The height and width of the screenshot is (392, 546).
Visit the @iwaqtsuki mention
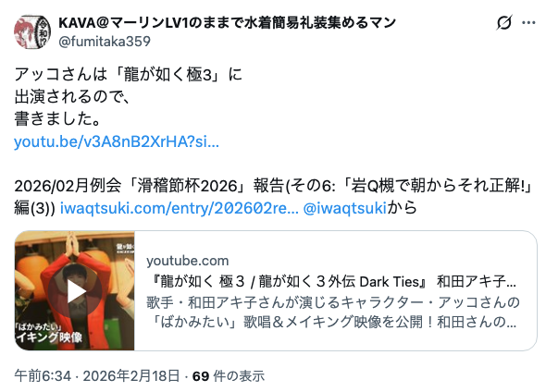345,208
